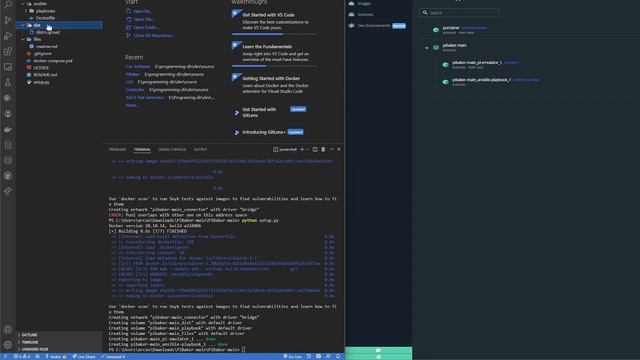
Task: Expand the playbooks folder
Action: pos(27,11)
